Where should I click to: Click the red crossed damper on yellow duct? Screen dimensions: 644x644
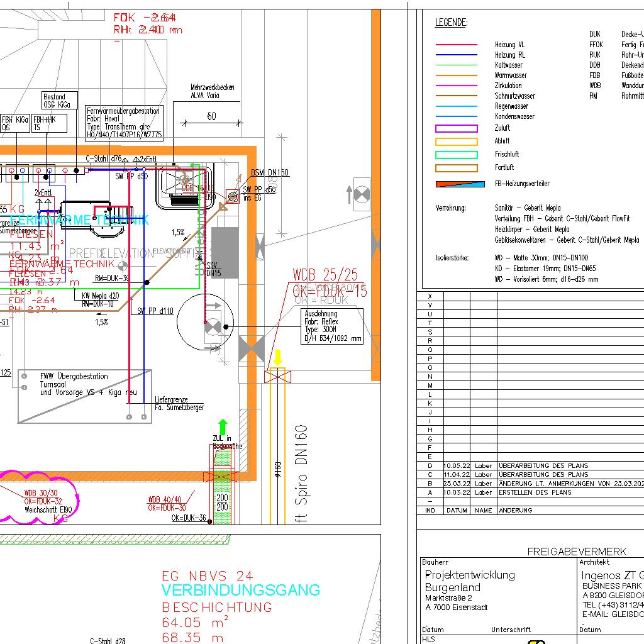coord(277,377)
